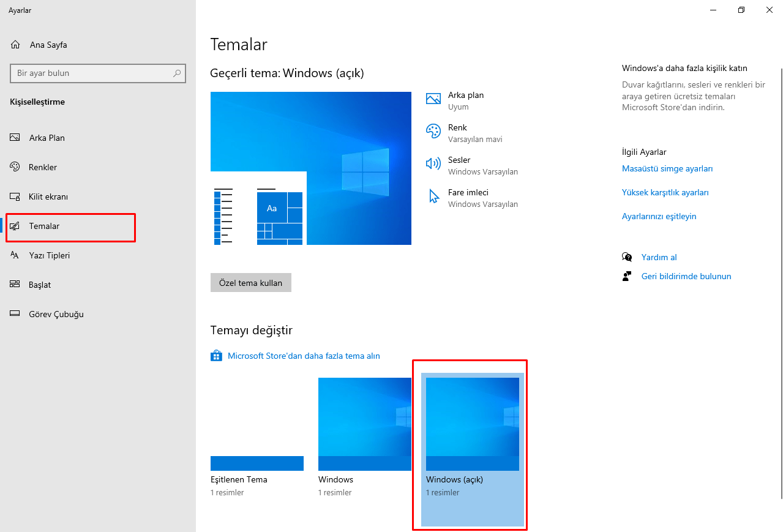This screenshot has width=783, height=532.
Task: Click the Görev Çubuğu taskbar icon
Action: [15, 314]
